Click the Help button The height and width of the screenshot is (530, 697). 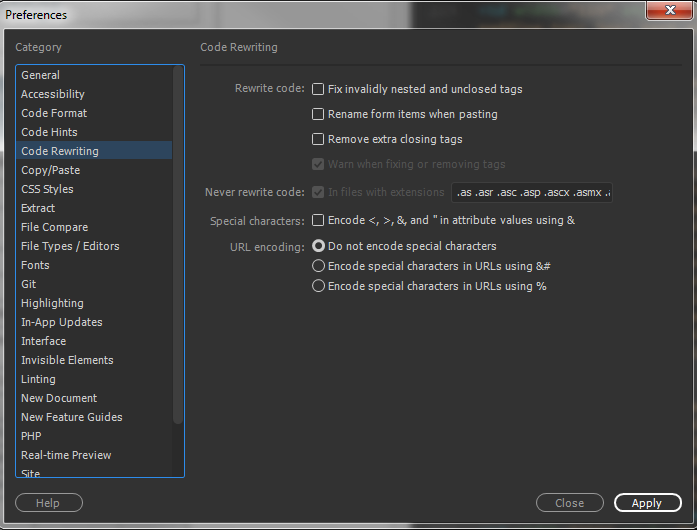pyautogui.click(x=48, y=503)
